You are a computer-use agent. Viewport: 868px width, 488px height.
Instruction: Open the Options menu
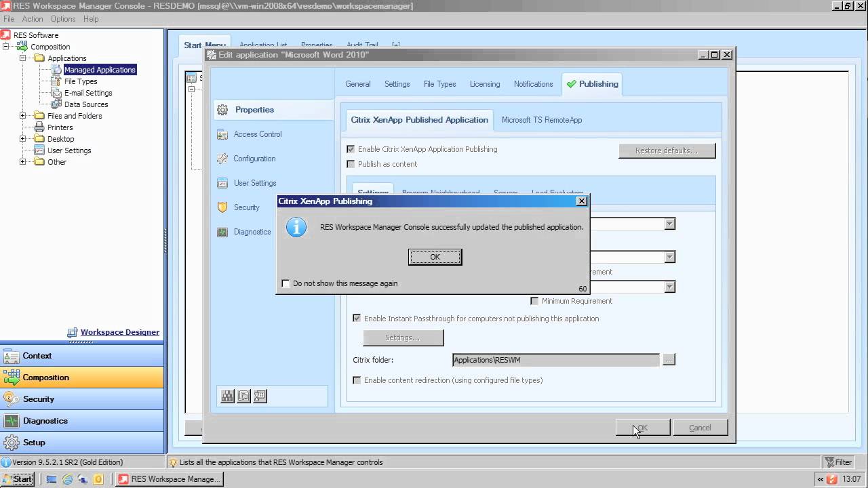63,19
